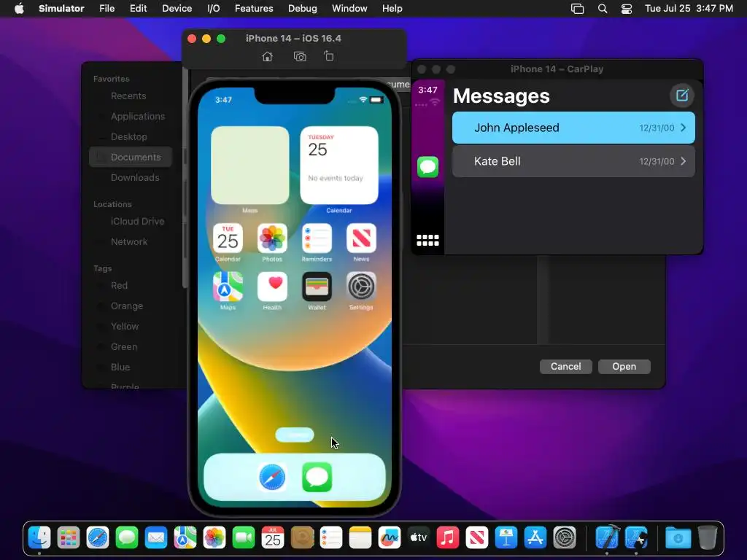The image size is (747, 560).
Task: Open the Device menu
Action: point(177,9)
